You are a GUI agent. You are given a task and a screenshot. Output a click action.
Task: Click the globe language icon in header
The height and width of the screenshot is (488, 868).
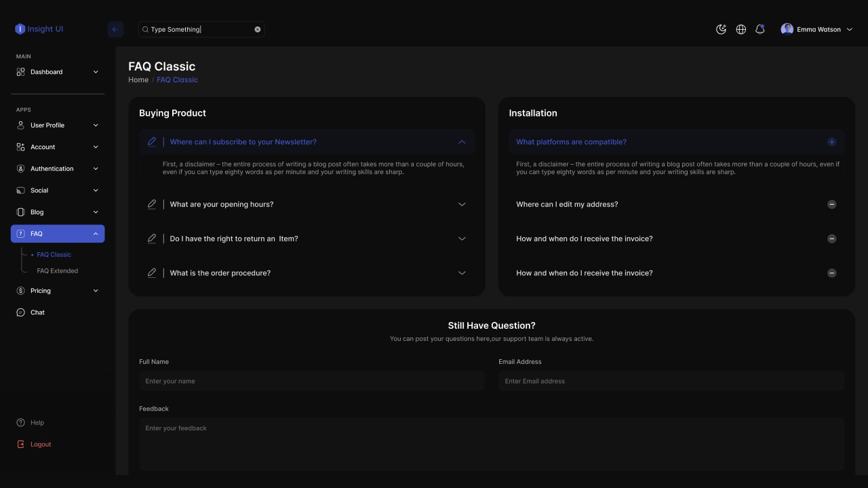(741, 29)
